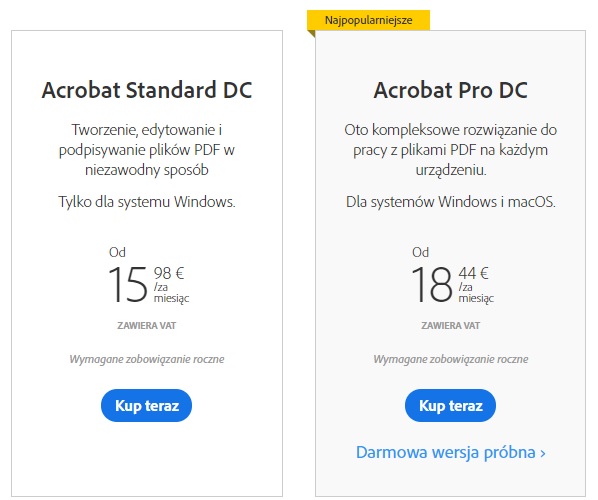The image size is (598, 500).
Task: Open the Darmowa wersja próbna link
Action: 451,452
